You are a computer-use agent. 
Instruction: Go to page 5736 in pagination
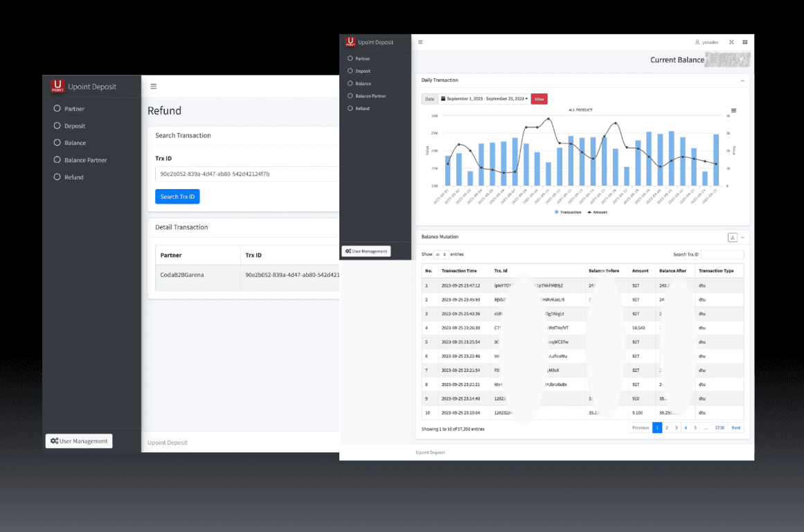click(x=720, y=427)
